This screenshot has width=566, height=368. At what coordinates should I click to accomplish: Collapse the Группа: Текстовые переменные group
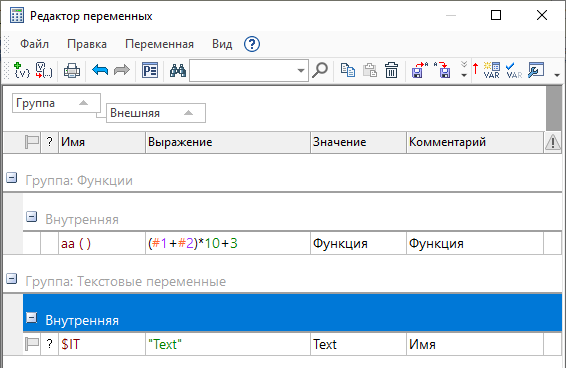(x=12, y=279)
